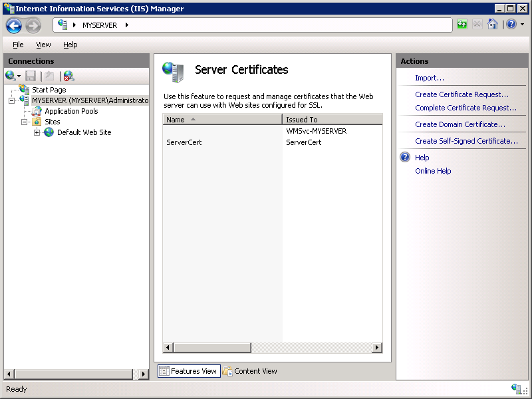Collapse the Sites tree node
Viewport: 532px width, 399px height.
pyautogui.click(x=23, y=122)
